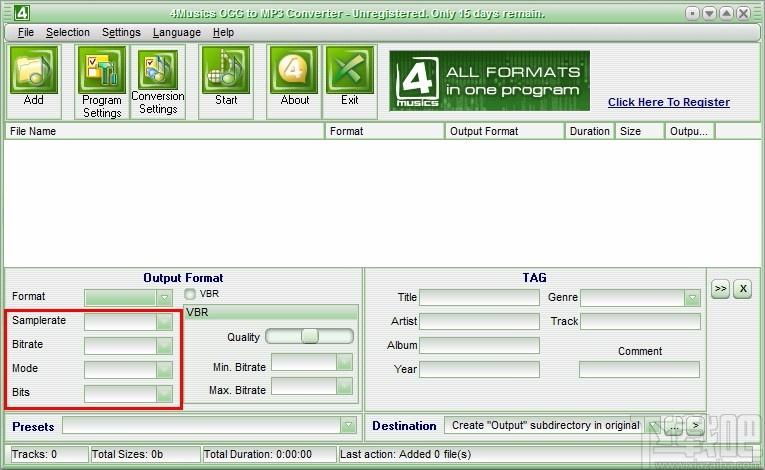This screenshot has width=765, height=470.
Task: Open the Mode dropdown
Action: (x=164, y=369)
